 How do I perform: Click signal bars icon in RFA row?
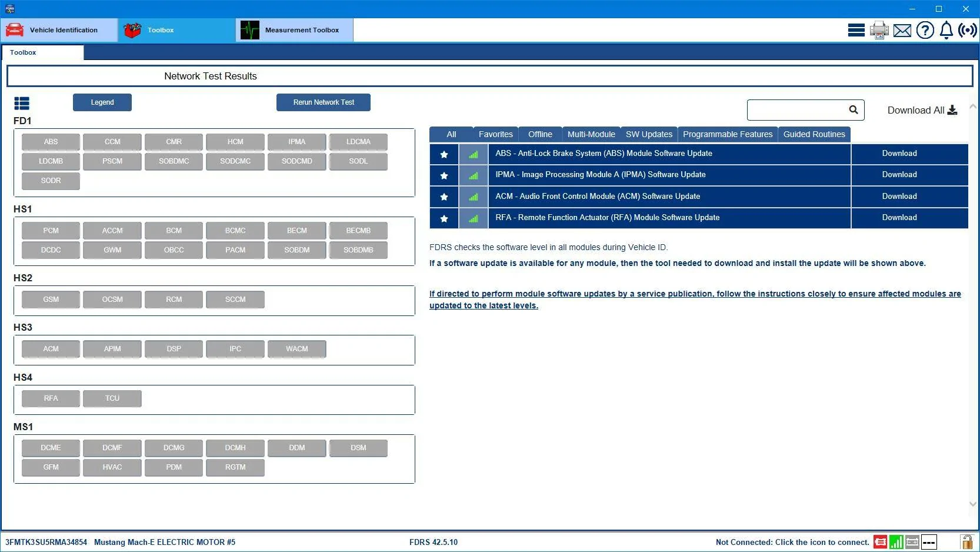pos(474,218)
